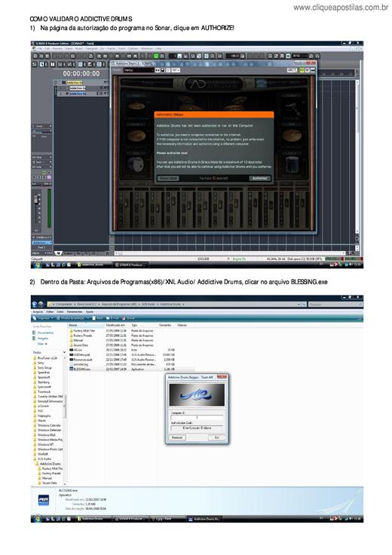Click the Authorization Code field in the keygen

[x=197, y=428]
